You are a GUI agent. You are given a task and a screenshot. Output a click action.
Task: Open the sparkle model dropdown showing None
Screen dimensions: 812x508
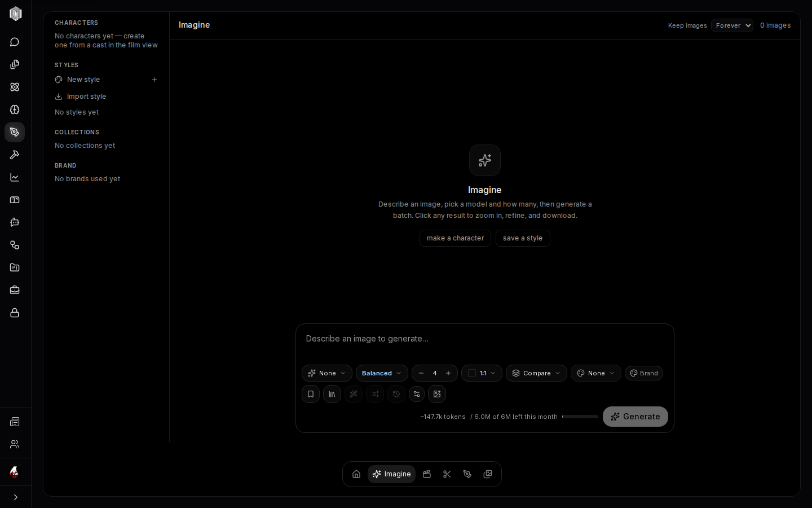[327, 373]
